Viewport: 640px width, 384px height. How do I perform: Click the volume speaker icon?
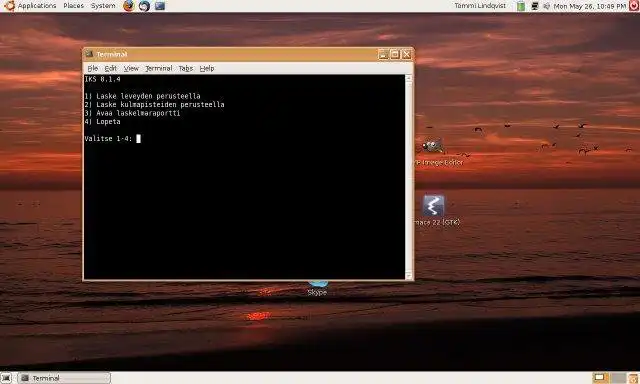coord(547,6)
